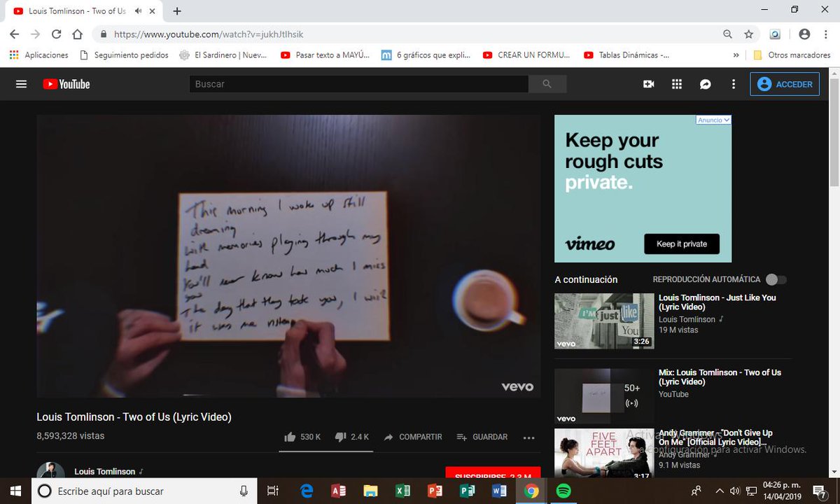Viewport: 840px width, 504px height.
Task: Toggle REPRODUCCIÓN AUTOMÁTICA autoplay switch
Action: tap(776, 279)
